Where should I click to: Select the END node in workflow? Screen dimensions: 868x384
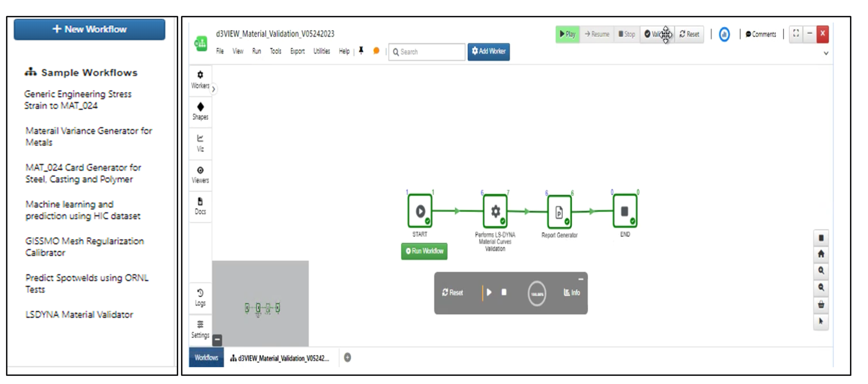(625, 211)
